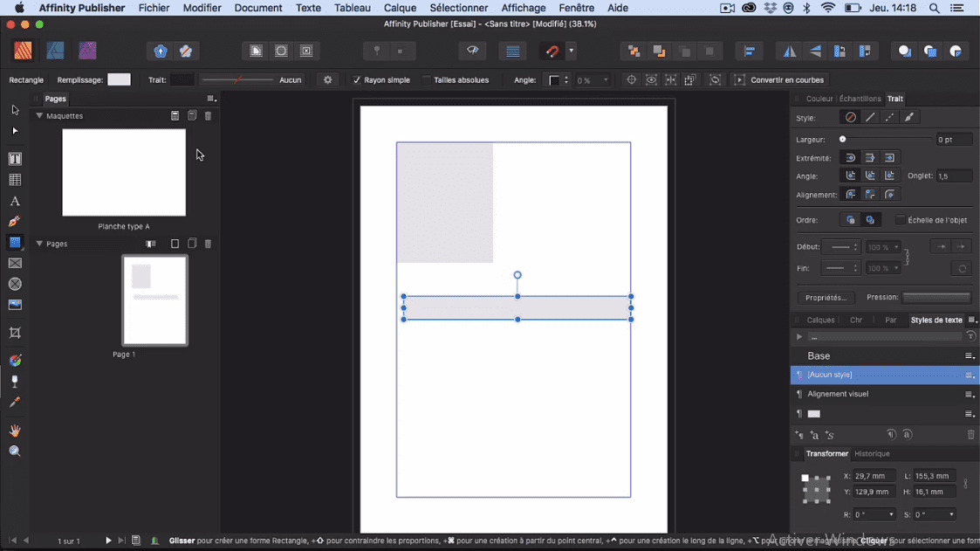Select the Hand tool
The width and height of the screenshot is (980, 551).
click(x=14, y=430)
